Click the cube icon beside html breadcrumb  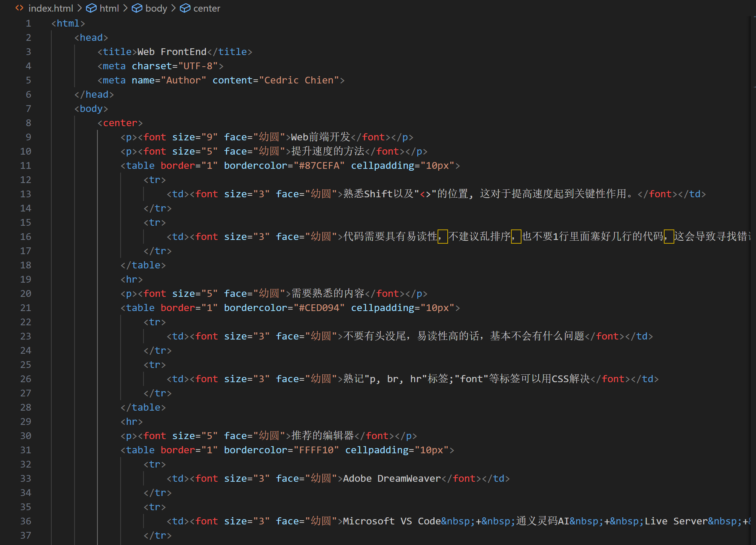pos(91,8)
